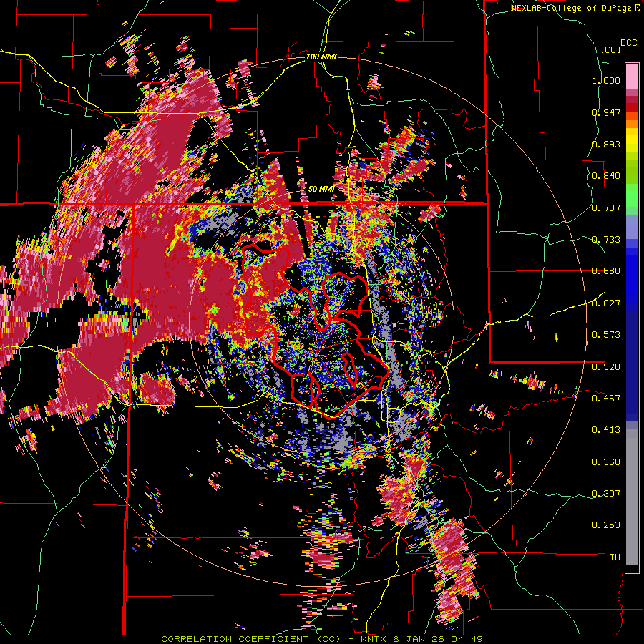Click the 0.467 color scale value
The width and height of the screenshot is (644, 644).
[606, 398]
